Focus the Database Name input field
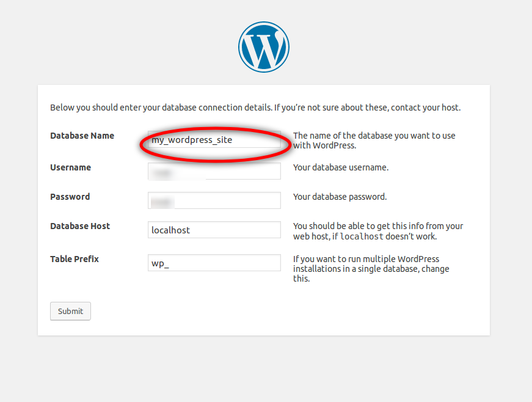Screen dimensions: 532x402 pos(214,141)
